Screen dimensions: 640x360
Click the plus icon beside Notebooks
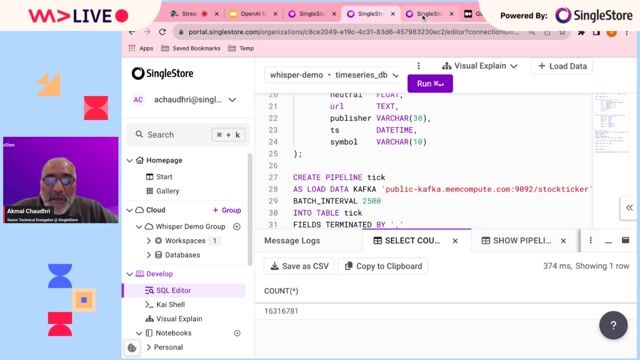click(x=237, y=333)
